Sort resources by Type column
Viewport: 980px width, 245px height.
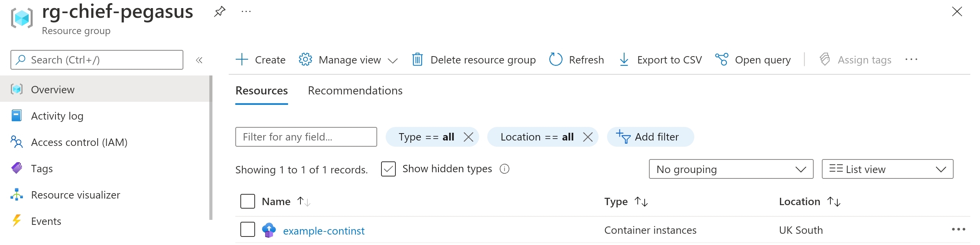[x=626, y=202]
